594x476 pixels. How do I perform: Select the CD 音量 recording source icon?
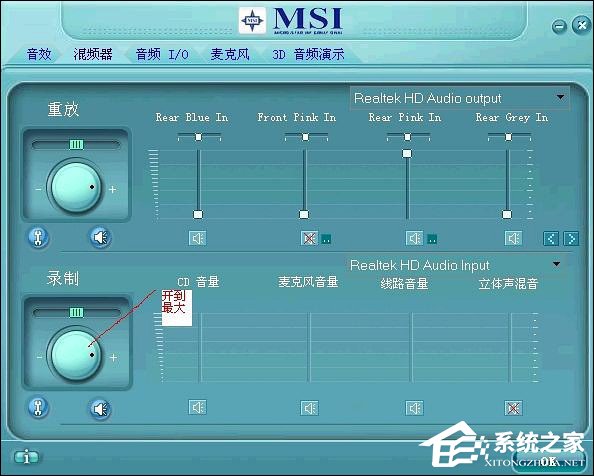(197, 407)
